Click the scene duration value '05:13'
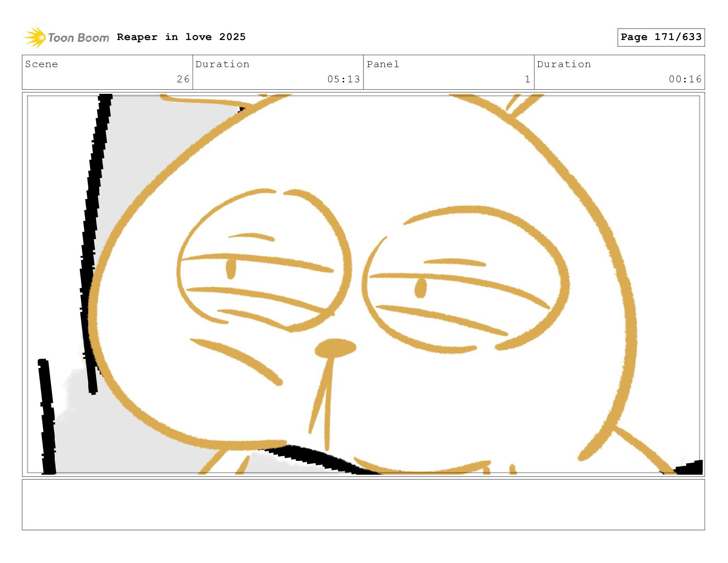Viewport: 728px width, 563px height. tap(343, 79)
